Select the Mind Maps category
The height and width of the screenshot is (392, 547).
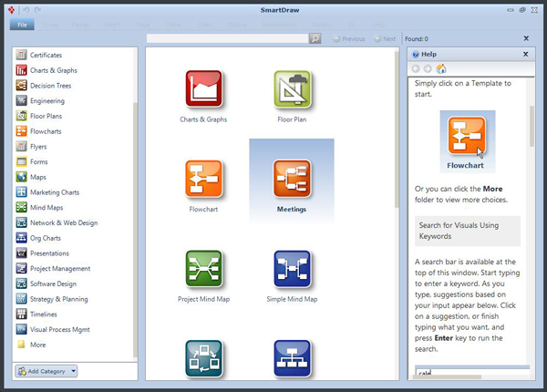[40, 208]
